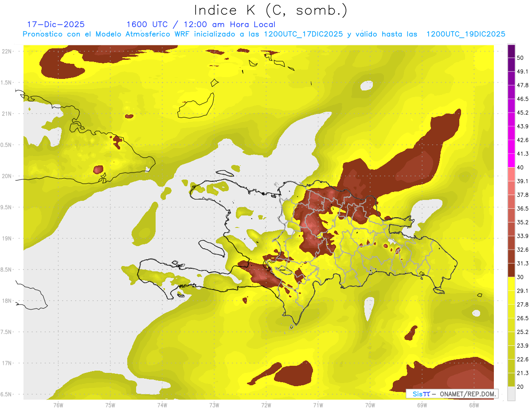
Task: Click the colorbar label '36.5'
Action: pos(523,208)
